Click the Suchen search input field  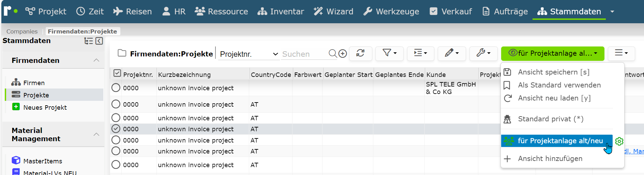click(304, 54)
